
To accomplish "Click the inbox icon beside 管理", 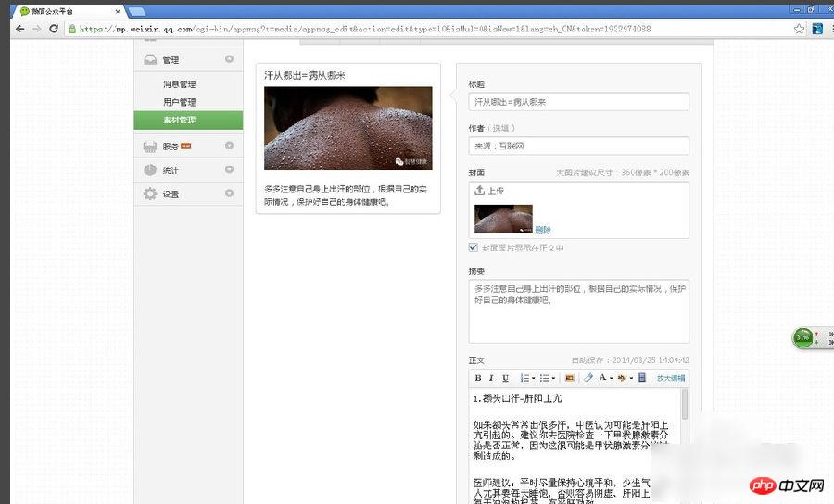I will [150, 59].
